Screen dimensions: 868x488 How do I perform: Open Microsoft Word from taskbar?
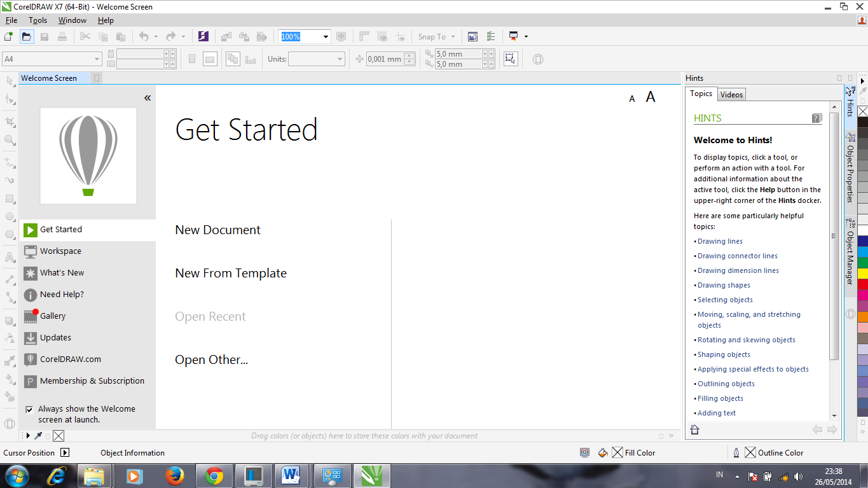point(292,476)
